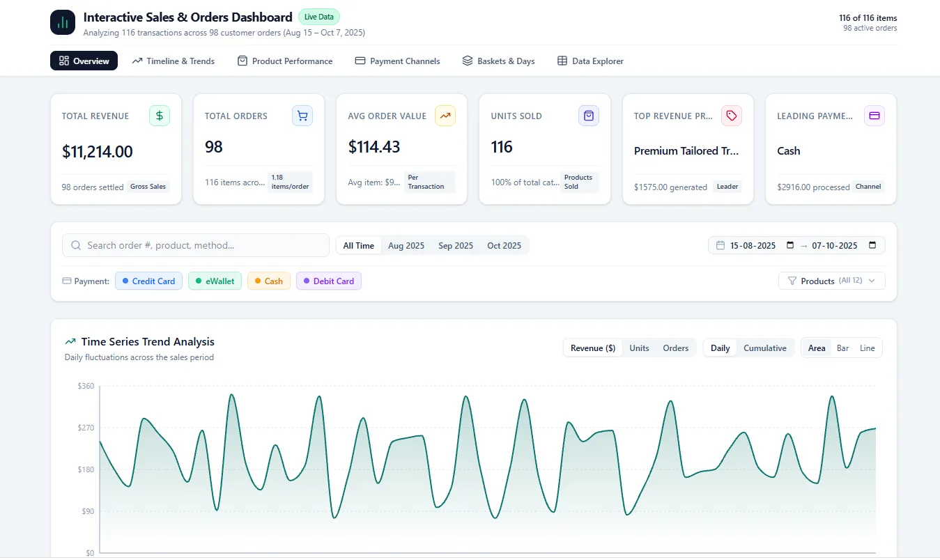Switch to the Data Explorer tab
The width and height of the screenshot is (940, 560).
point(590,61)
